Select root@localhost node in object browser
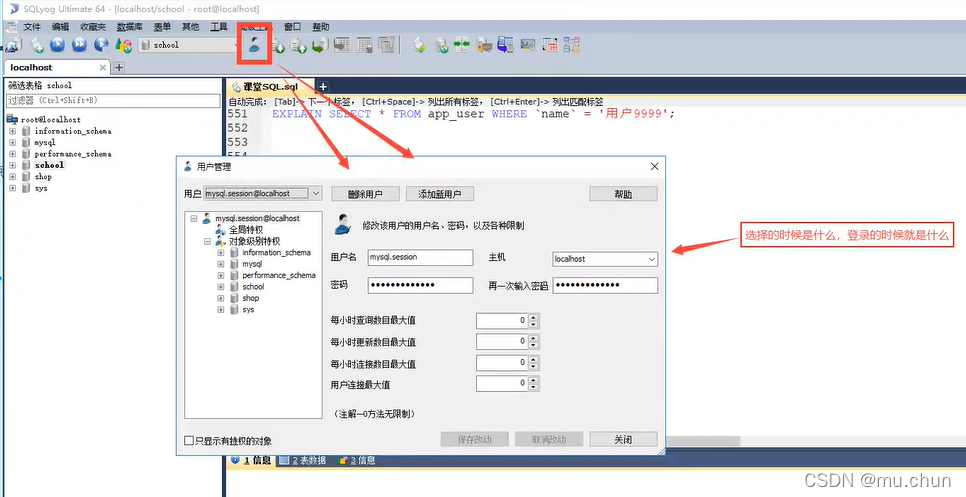Screen dimensions: 966x497 pos(51,119)
